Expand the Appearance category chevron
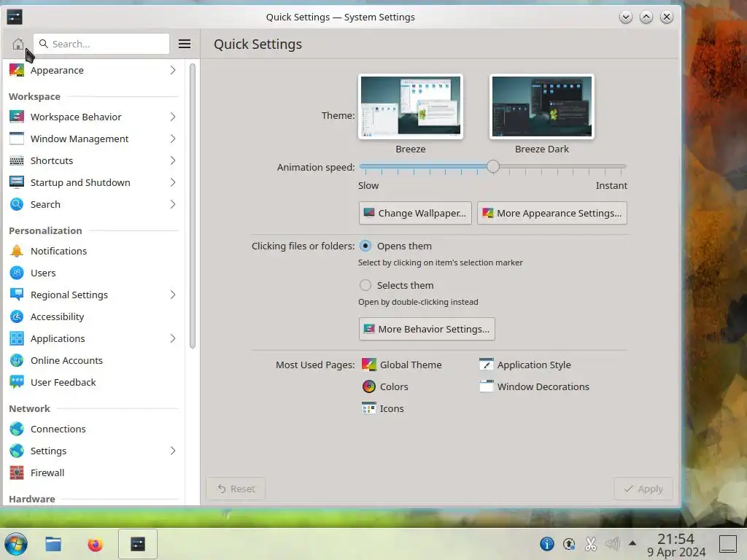The height and width of the screenshot is (560, 747). (x=173, y=70)
